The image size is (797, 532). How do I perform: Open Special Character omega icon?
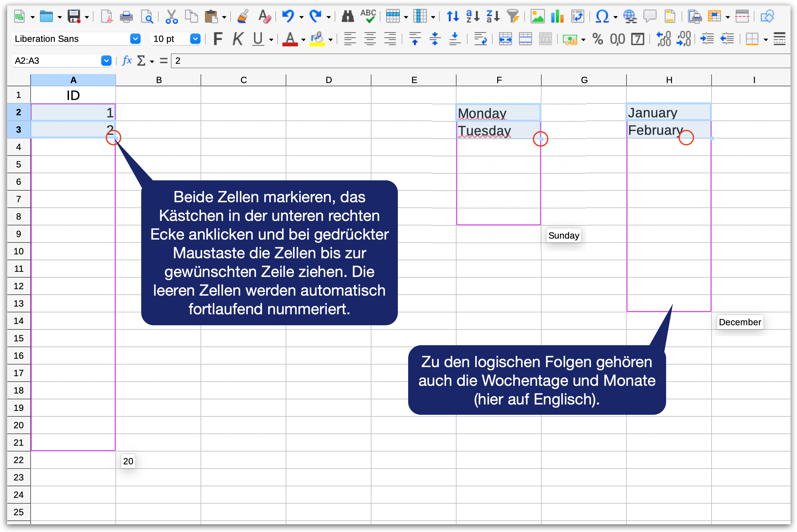pyautogui.click(x=602, y=16)
